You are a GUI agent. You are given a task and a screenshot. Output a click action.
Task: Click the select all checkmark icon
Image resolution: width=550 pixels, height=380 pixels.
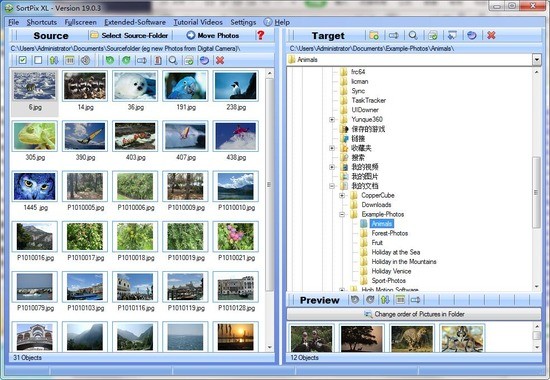(23, 60)
